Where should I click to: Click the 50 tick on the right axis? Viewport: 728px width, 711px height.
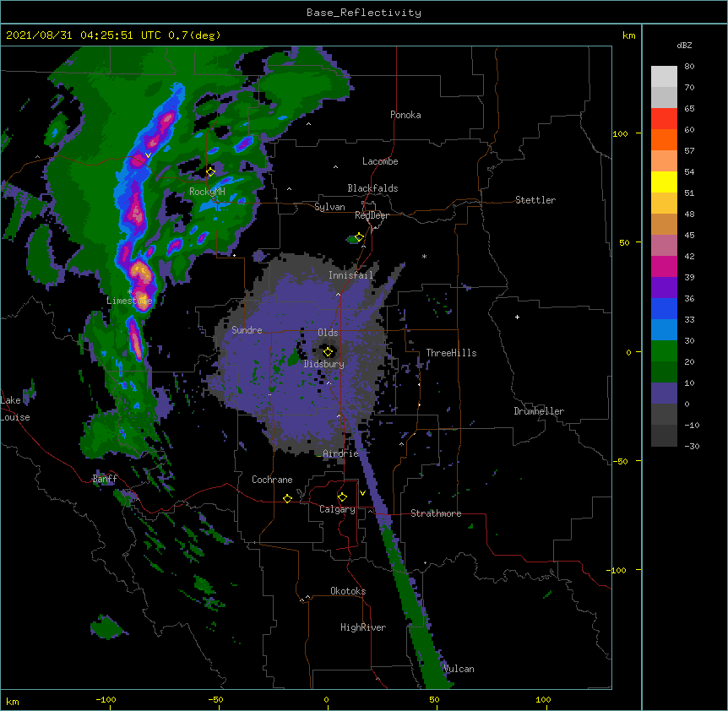click(x=624, y=242)
